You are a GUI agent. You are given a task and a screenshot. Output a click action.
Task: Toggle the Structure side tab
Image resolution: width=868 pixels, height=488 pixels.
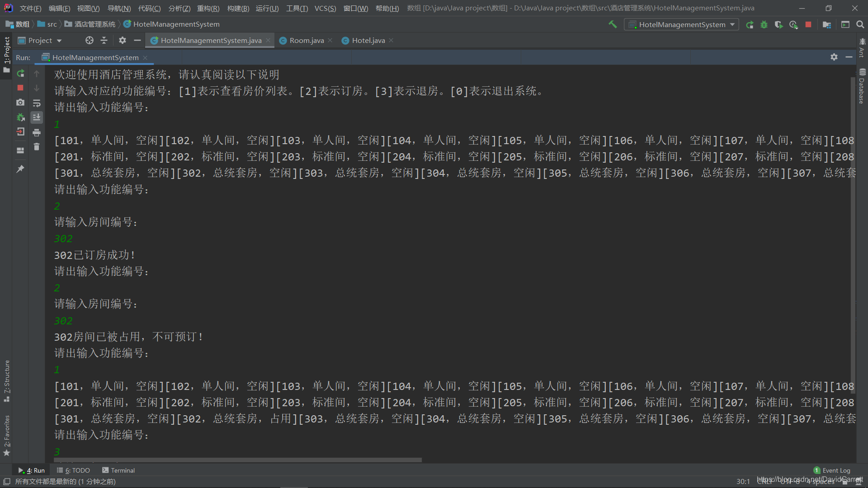coord(6,380)
